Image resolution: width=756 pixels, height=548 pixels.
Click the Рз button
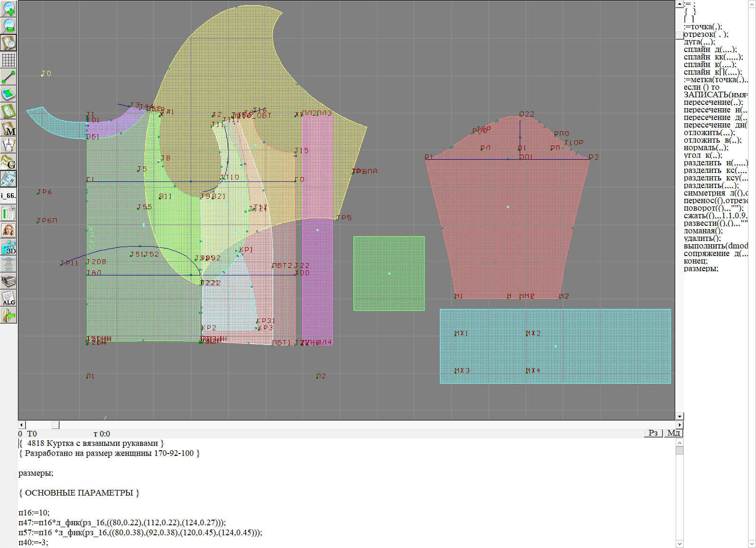(x=653, y=433)
